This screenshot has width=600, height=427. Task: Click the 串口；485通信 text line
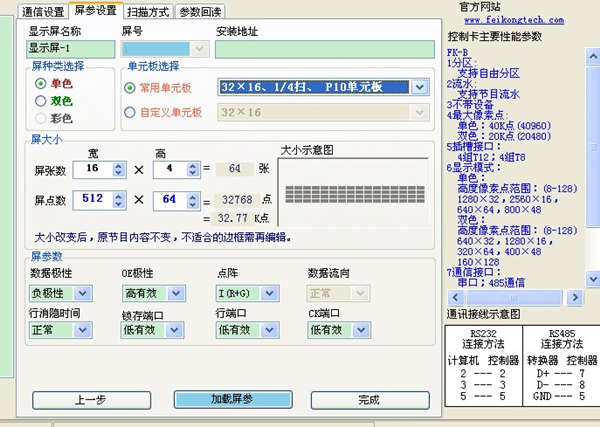[491, 283]
